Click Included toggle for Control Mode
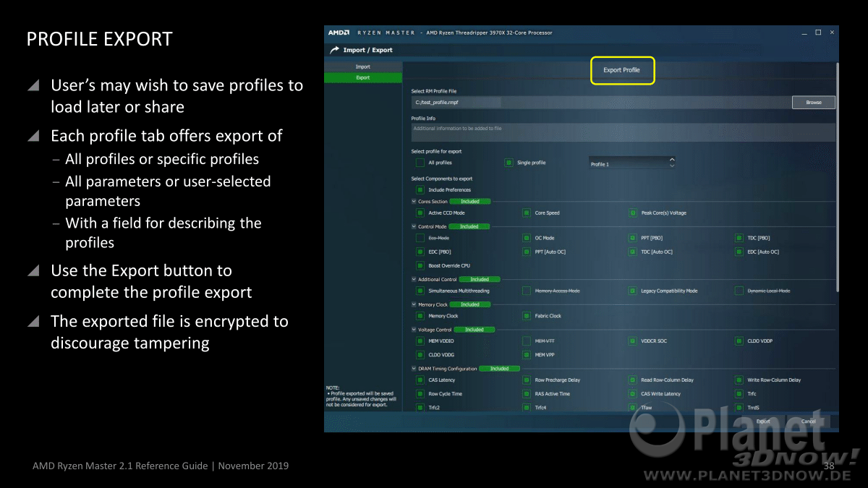This screenshot has width=868, height=488. [469, 227]
